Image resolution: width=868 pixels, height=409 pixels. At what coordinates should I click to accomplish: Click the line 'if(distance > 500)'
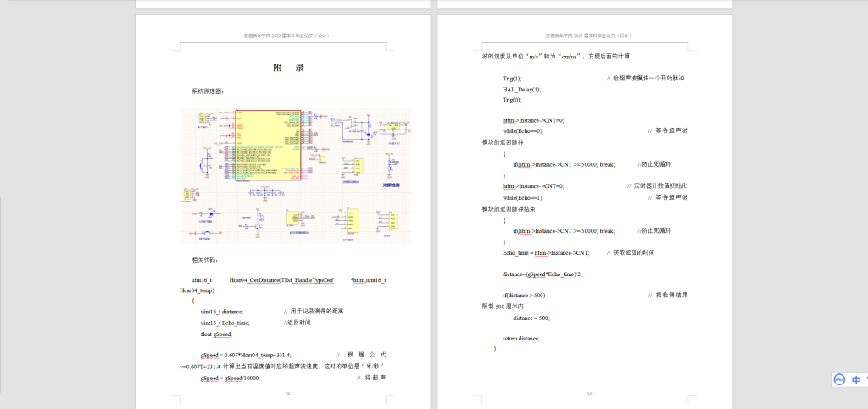tap(524, 296)
